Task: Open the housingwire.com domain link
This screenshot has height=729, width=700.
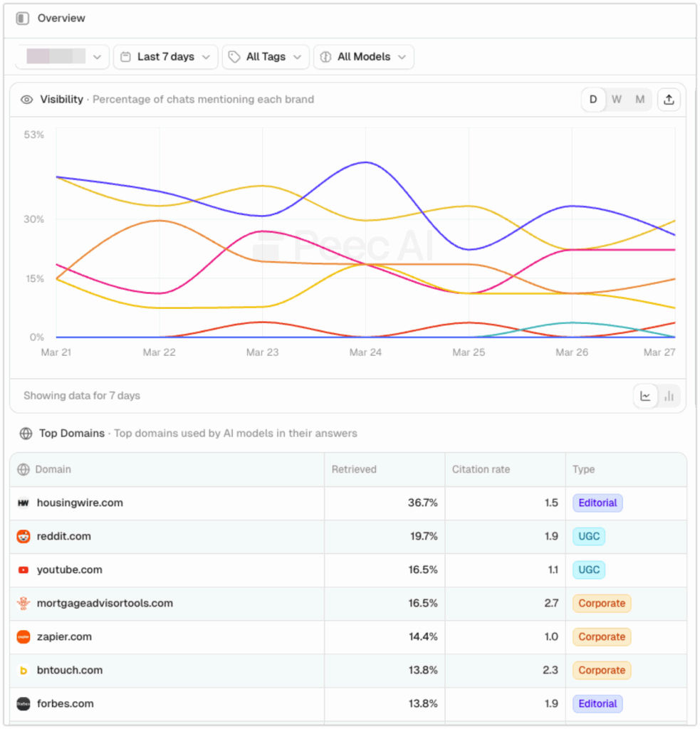Action: coord(79,503)
